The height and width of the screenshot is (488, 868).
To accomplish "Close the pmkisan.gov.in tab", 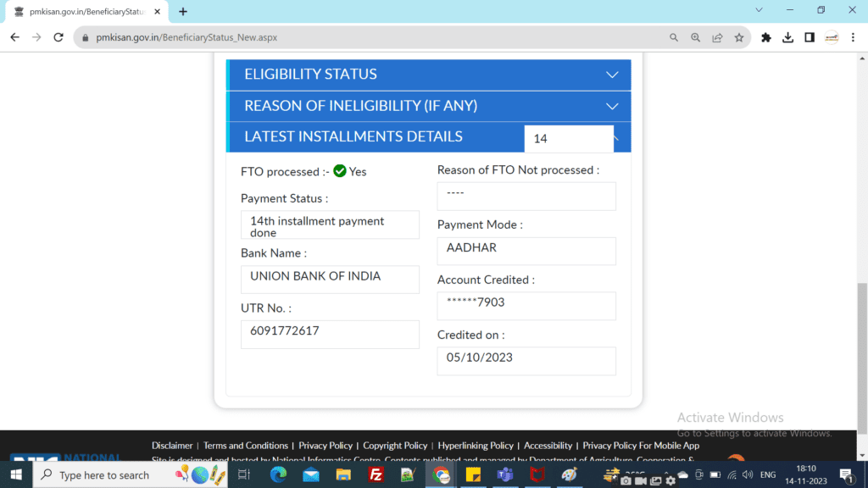I will pos(157,12).
